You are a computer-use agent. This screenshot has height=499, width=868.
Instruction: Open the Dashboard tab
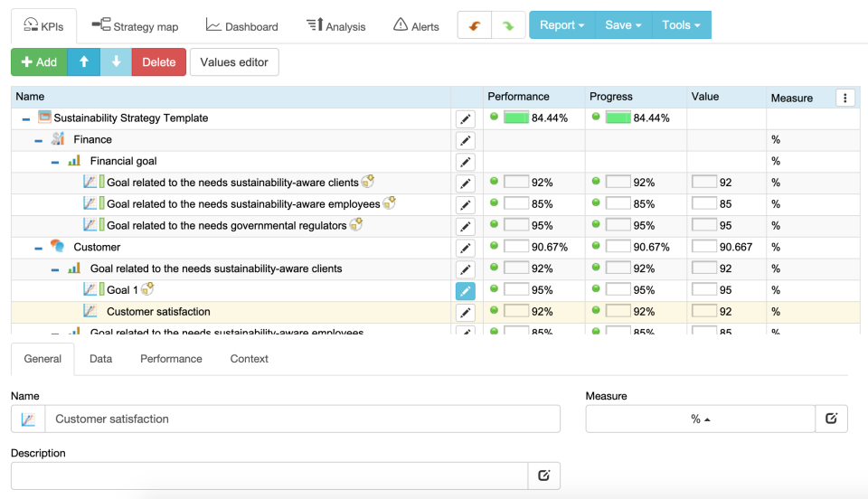click(242, 26)
